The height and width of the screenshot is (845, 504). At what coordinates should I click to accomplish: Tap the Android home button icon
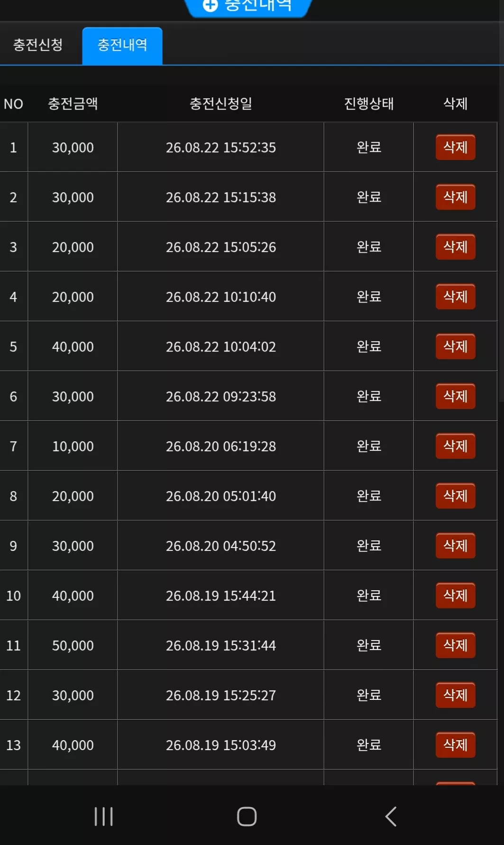pyautogui.click(x=247, y=817)
